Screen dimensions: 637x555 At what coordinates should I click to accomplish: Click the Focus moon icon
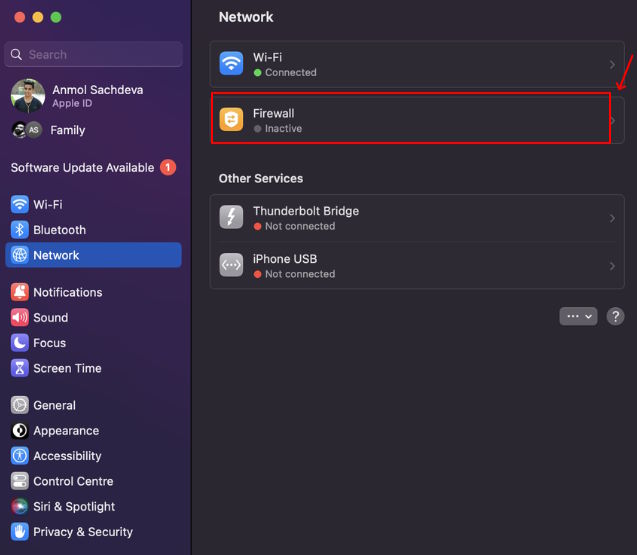pos(20,343)
